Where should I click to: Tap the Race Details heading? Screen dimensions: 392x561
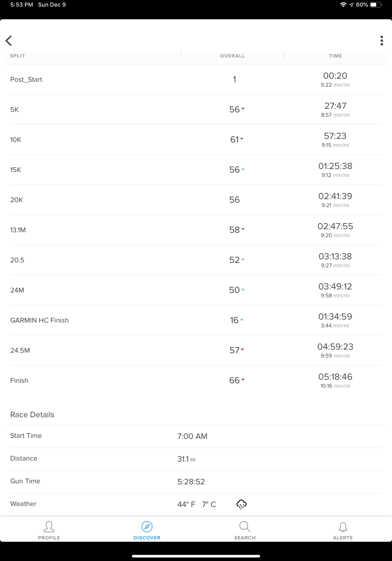point(32,415)
